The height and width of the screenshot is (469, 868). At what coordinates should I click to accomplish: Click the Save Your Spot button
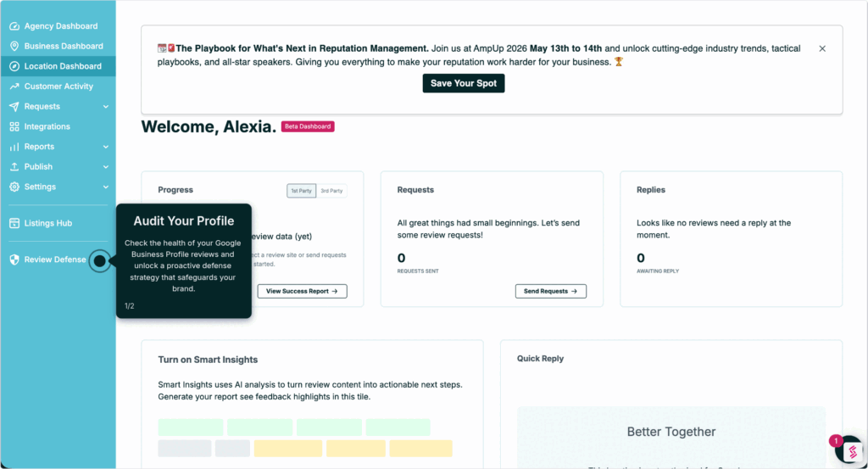(464, 83)
